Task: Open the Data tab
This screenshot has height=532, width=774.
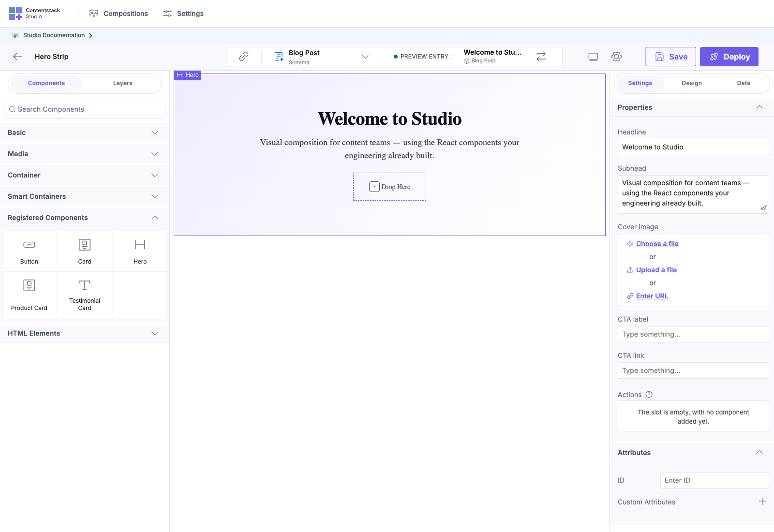Action: coord(743,83)
